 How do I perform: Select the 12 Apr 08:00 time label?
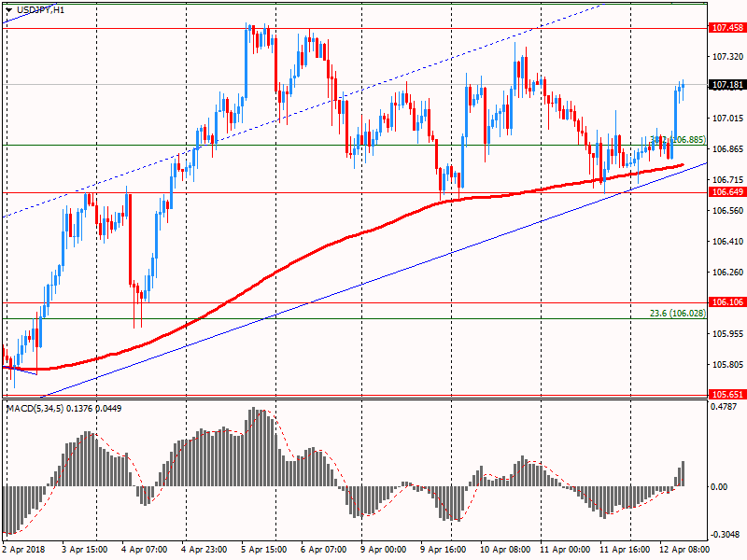point(684,550)
